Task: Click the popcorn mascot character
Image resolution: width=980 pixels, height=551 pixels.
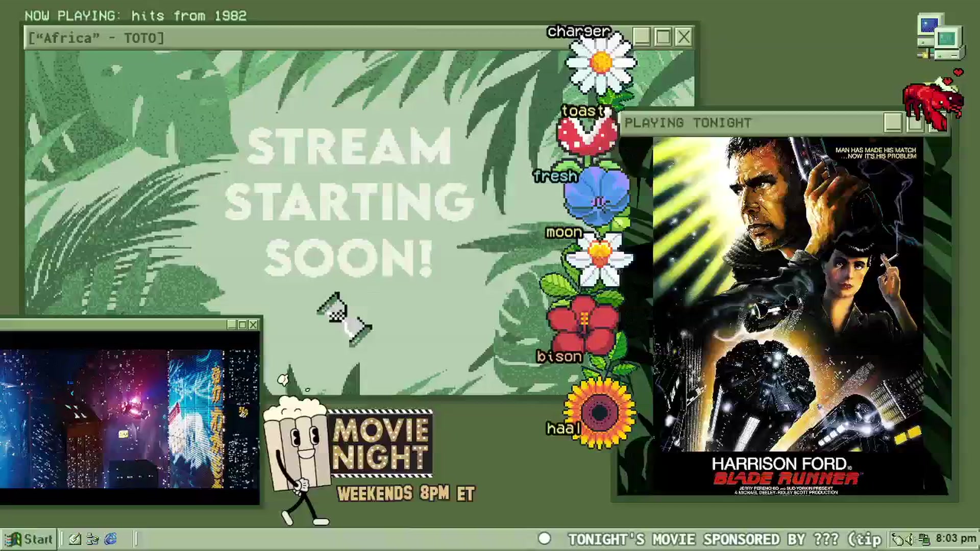Action: click(297, 459)
